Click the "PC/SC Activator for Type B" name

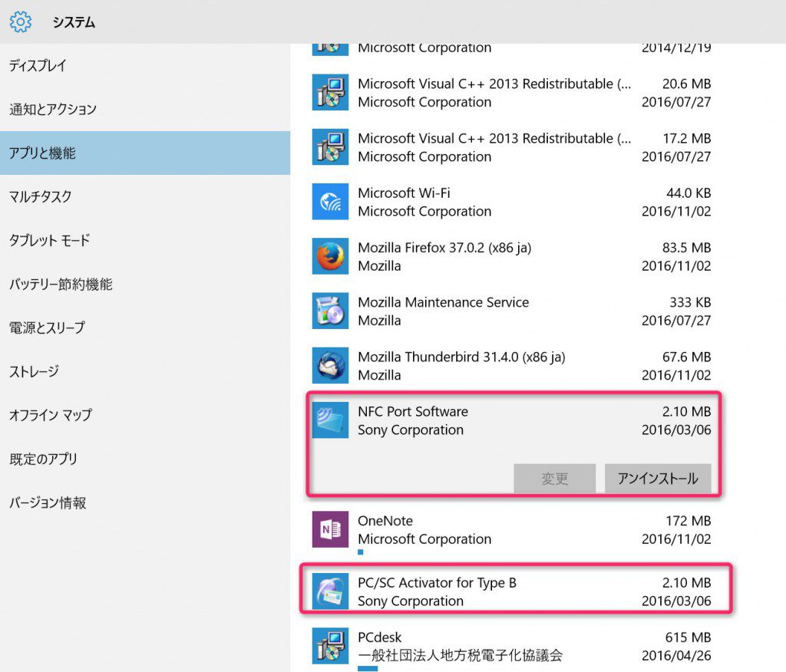click(x=437, y=583)
